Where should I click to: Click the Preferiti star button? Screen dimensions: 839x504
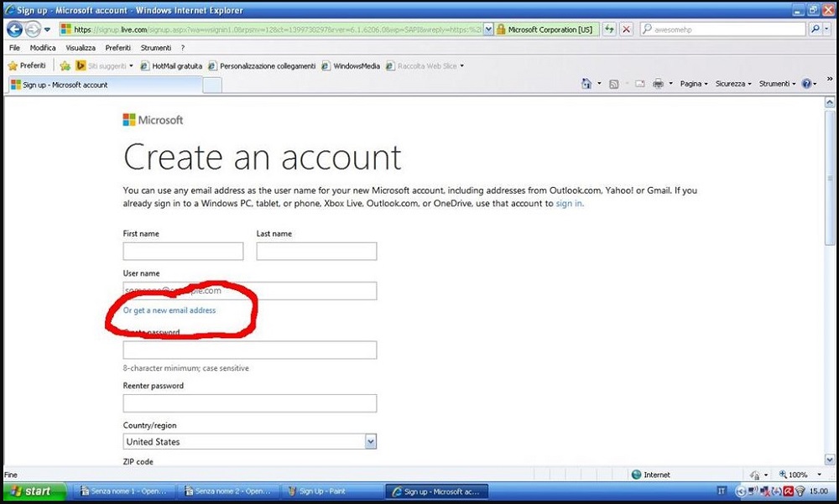(x=27, y=65)
